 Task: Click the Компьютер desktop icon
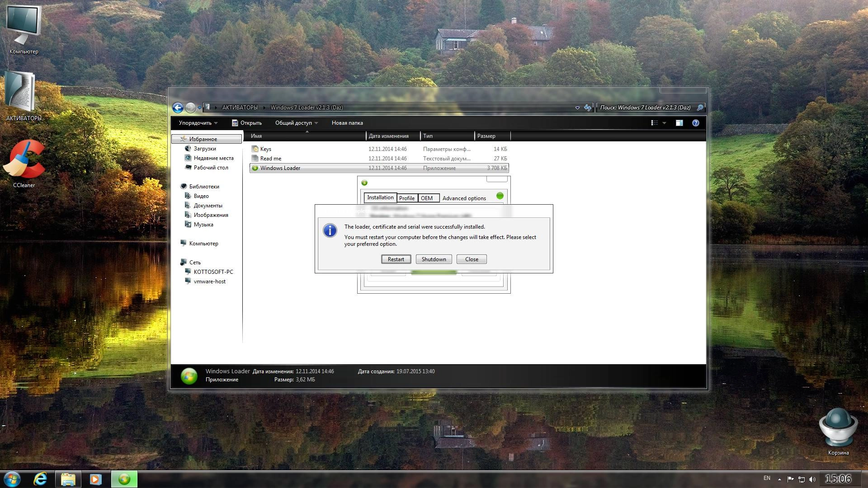tap(24, 29)
